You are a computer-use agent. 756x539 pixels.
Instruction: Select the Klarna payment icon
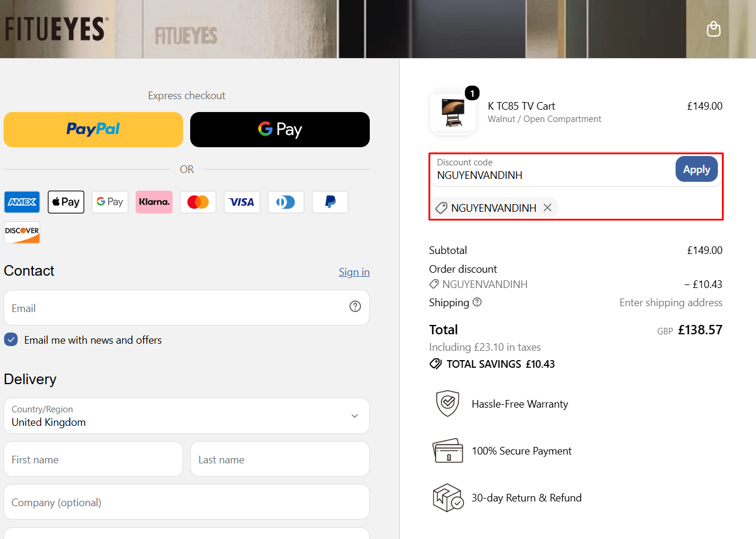coord(154,202)
